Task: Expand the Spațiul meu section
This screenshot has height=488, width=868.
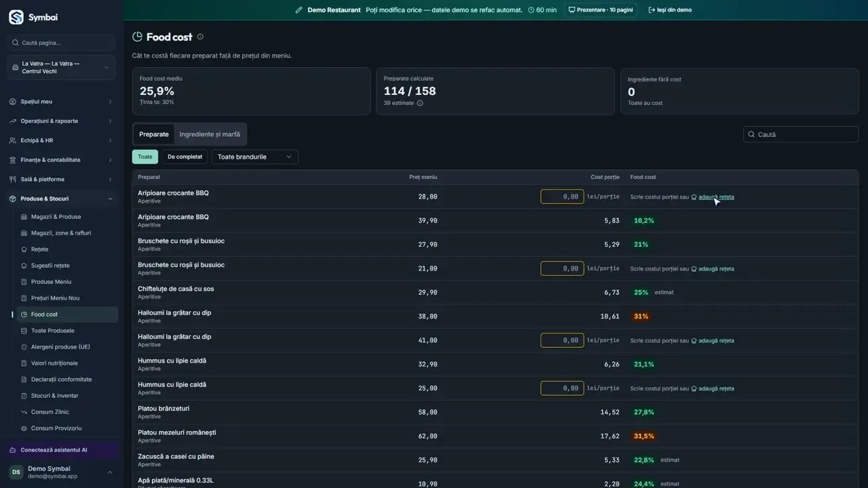Action: (x=61, y=102)
